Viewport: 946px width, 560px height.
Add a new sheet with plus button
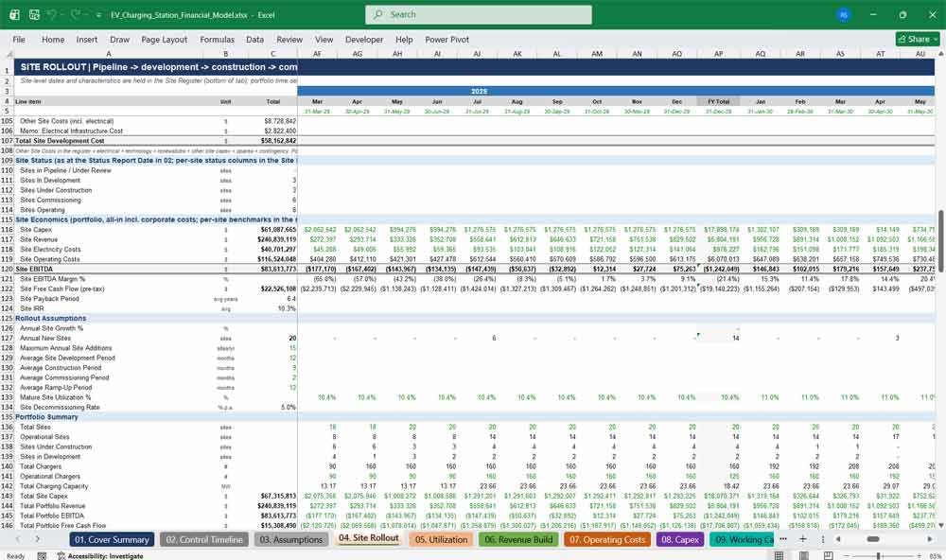803,539
